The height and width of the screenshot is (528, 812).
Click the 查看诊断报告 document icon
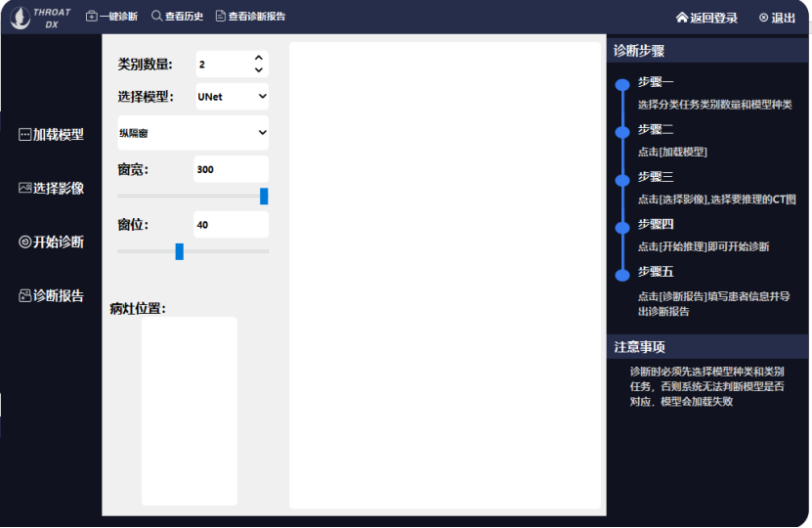pyautogui.click(x=221, y=16)
